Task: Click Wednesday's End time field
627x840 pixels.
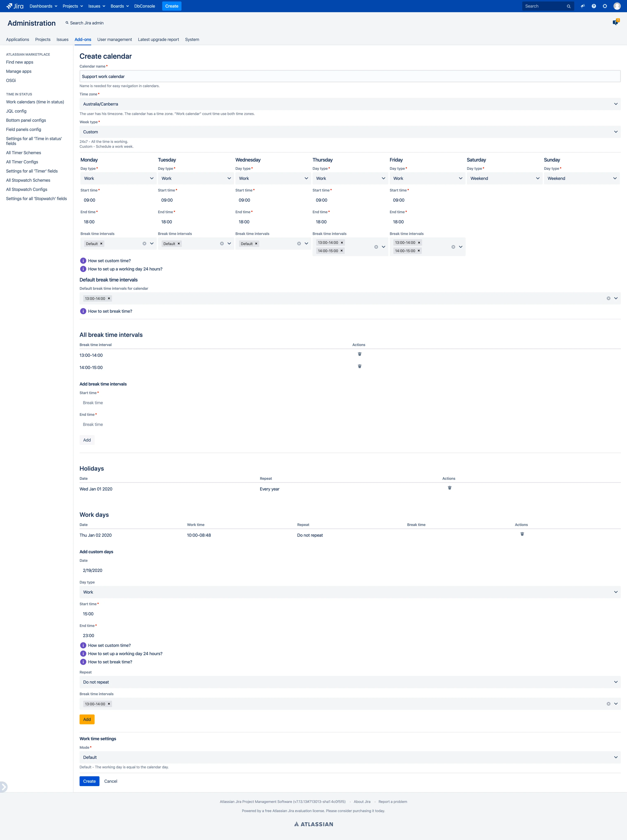Action: [x=273, y=221]
